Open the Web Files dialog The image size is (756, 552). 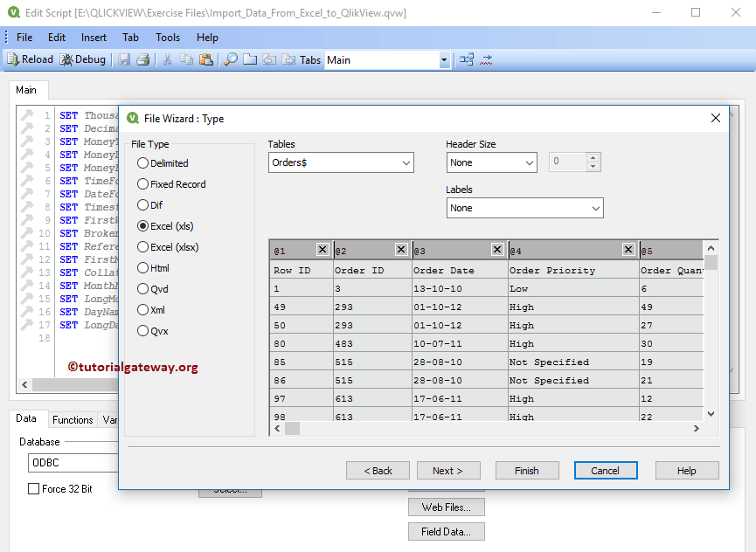(446, 507)
